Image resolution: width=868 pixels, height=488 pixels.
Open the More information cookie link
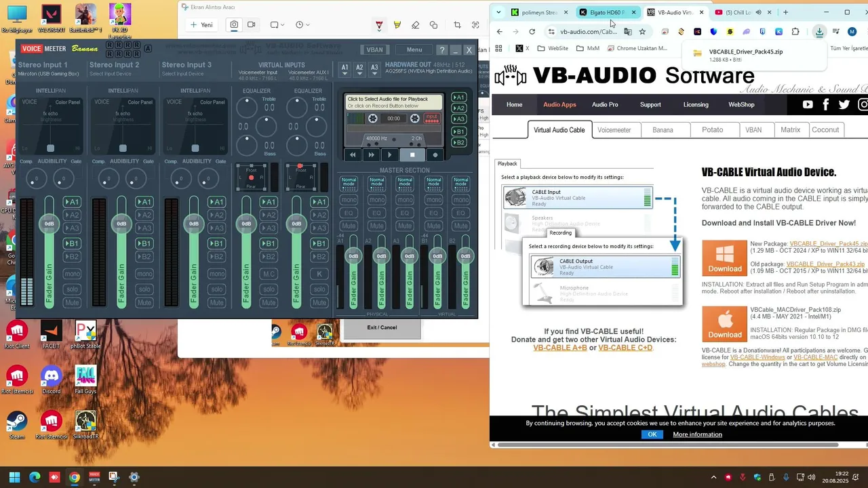(x=697, y=434)
